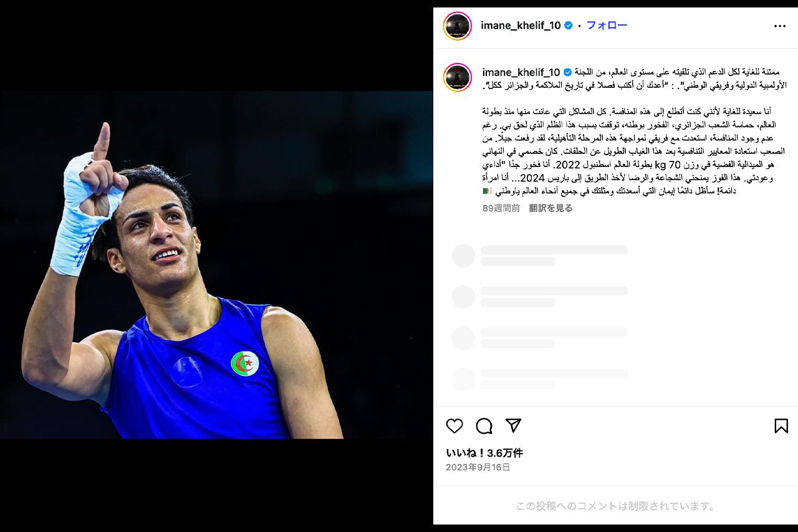The height and width of the screenshot is (532, 798).
Task: Click the header profile avatar with story ring
Action: point(458,26)
